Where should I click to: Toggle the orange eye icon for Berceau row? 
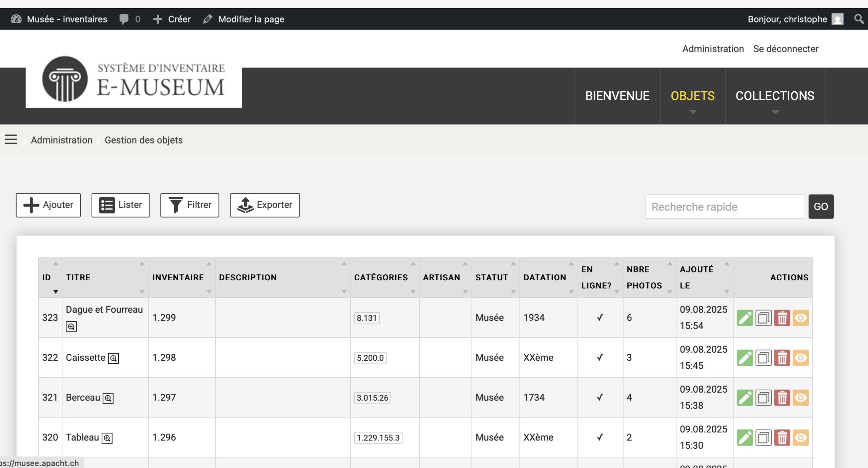(801, 398)
